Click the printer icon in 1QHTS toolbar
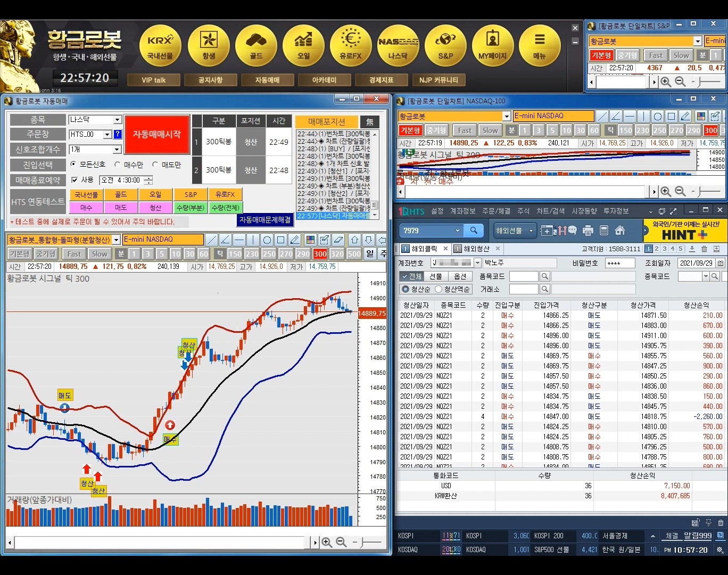 [x=588, y=231]
